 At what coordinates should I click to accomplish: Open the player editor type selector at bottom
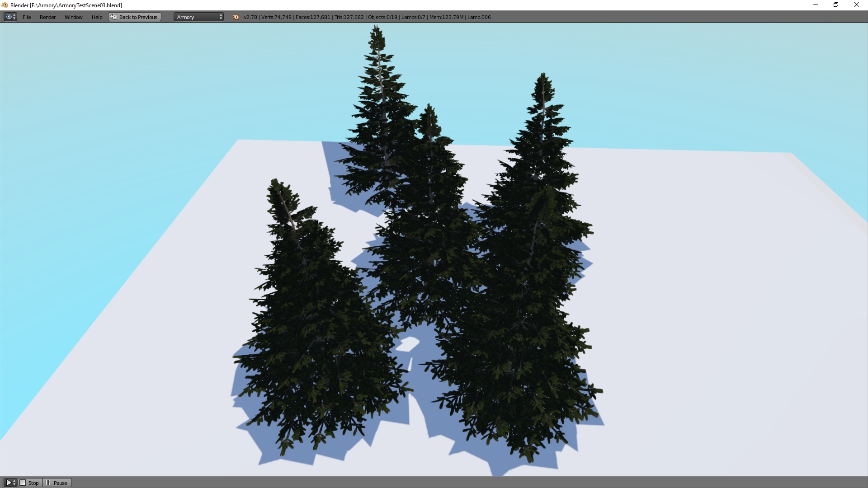10,483
